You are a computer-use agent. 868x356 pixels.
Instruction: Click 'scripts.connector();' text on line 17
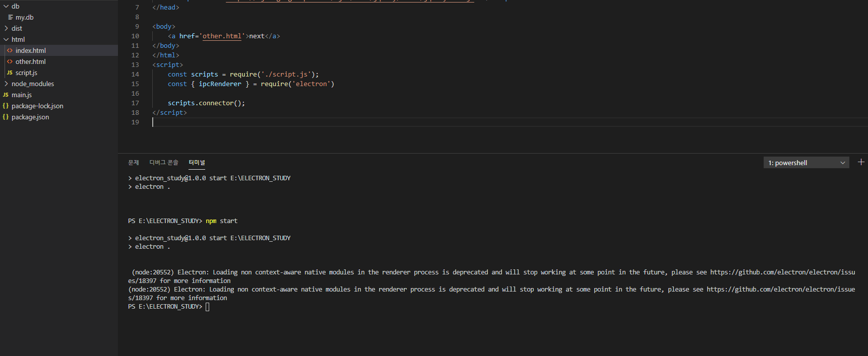click(206, 103)
